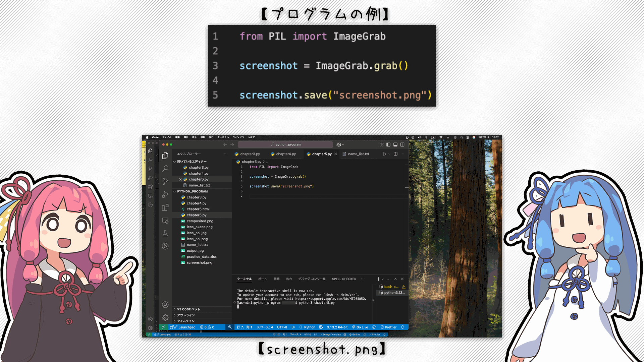Create new terminal with plus icon

pyautogui.click(x=378, y=279)
